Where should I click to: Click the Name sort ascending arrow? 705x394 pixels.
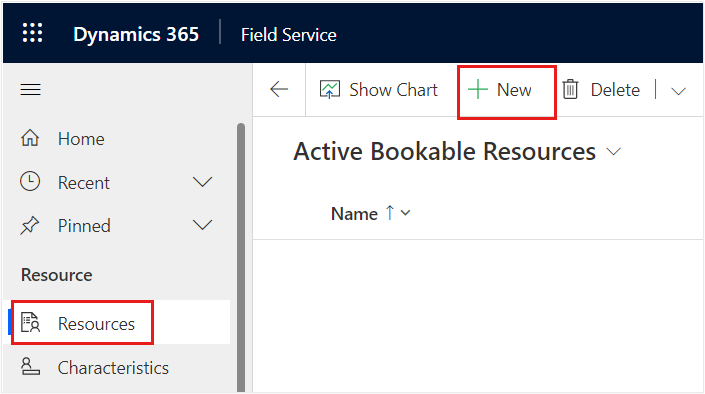point(389,213)
